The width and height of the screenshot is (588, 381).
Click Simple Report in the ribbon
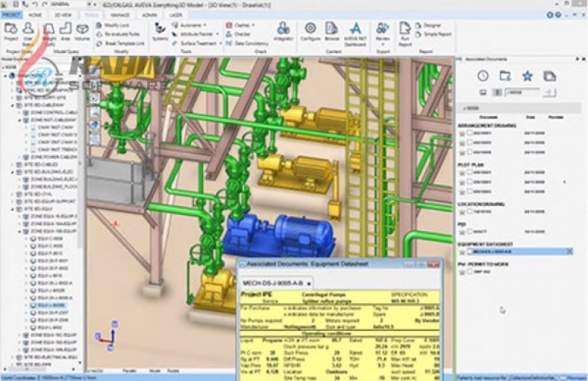tap(434, 34)
